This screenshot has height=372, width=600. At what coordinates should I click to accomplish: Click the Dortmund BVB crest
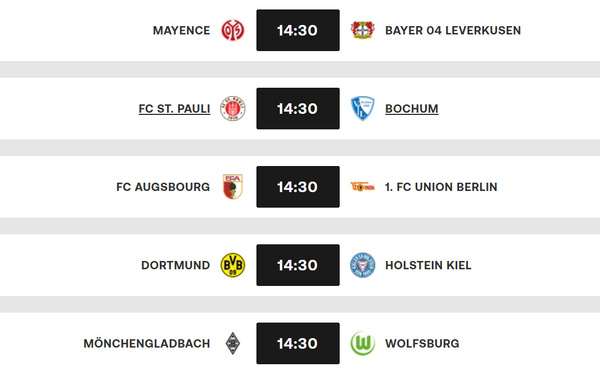click(233, 265)
